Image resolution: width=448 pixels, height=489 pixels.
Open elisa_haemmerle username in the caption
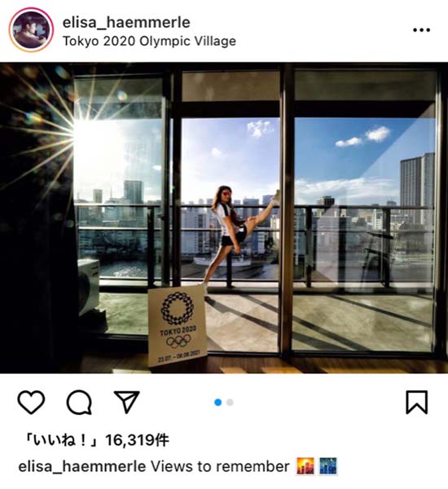82,466
